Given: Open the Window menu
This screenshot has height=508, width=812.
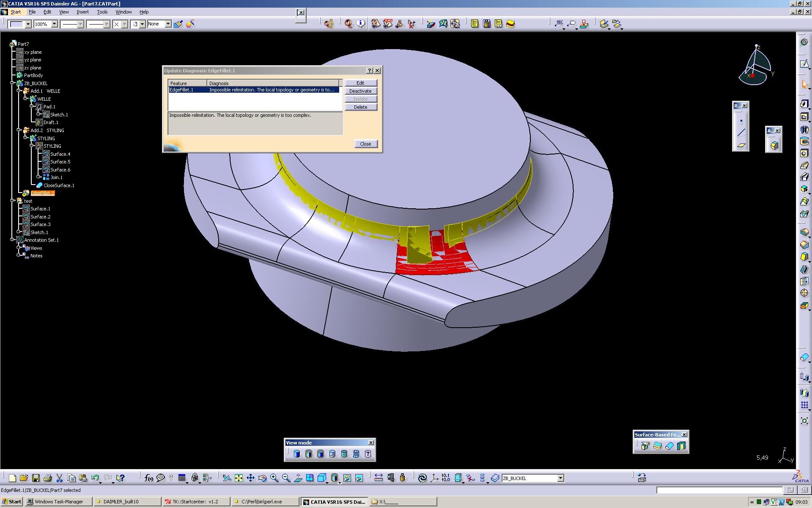Looking at the screenshot, I should 123,12.
